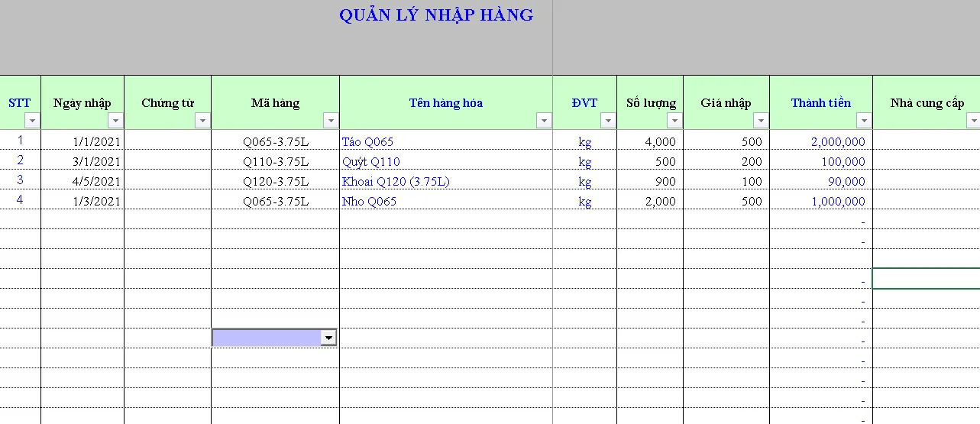Screen dimensions: 980x424
Task: Open the Nhà cung cấp filter dropdown
Action: 972,121
